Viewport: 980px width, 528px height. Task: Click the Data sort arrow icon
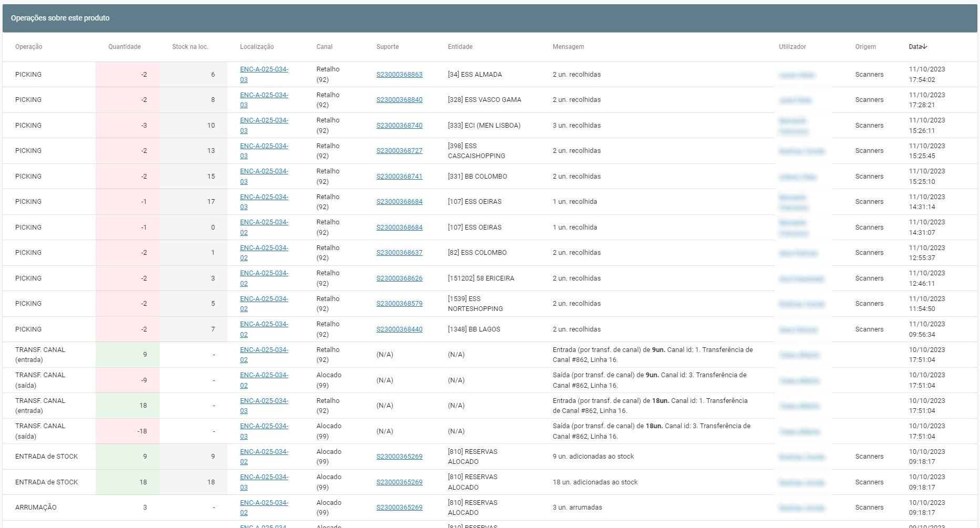click(x=924, y=47)
